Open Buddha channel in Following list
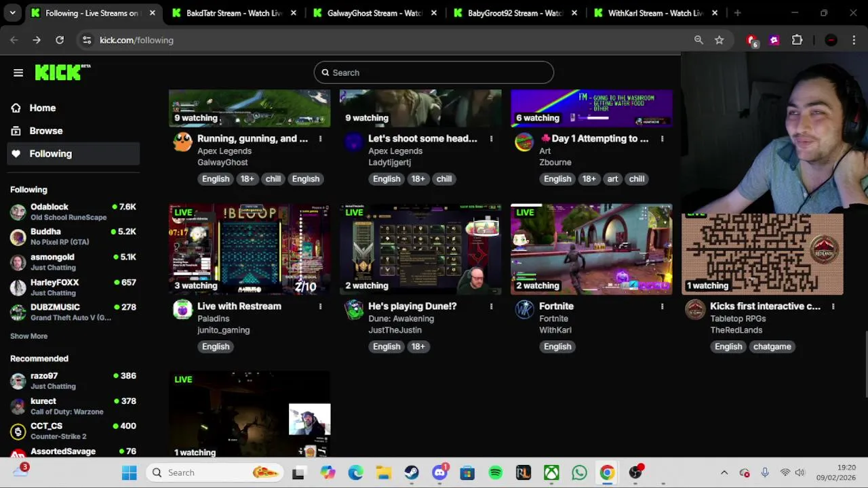The image size is (868, 488). tap(73, 237)
